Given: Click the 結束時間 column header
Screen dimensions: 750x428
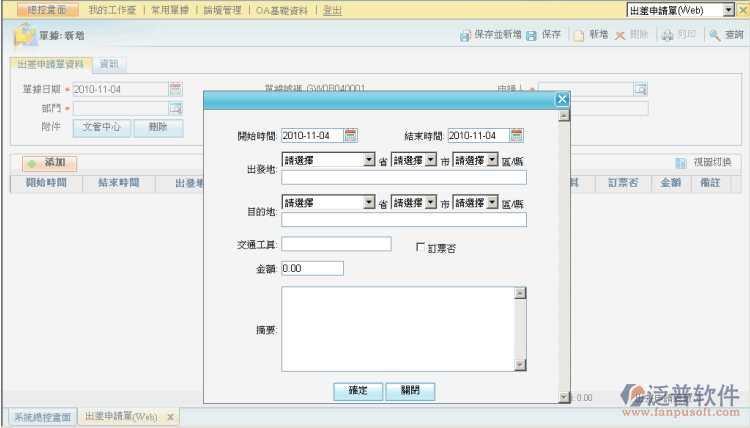Looking at the screenshot, I should (x=119, y=183).
